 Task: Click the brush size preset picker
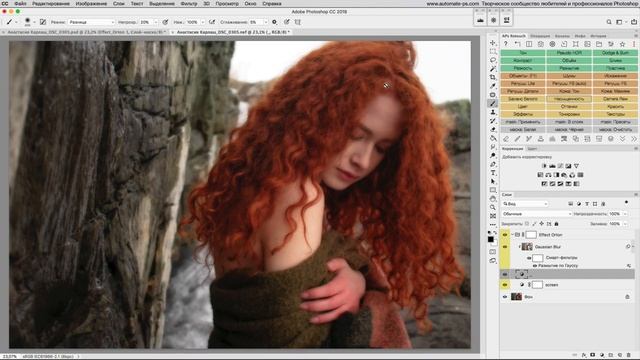[29, 22]
